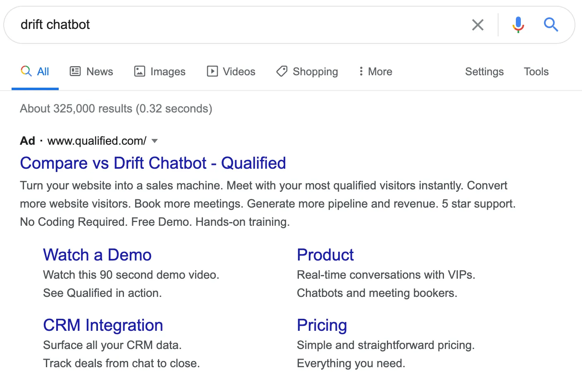Image resolution: width=582 pixels, height=392 pixels.
Task: Select the price tag icon beside Shopping
Action: click(282, 71)
